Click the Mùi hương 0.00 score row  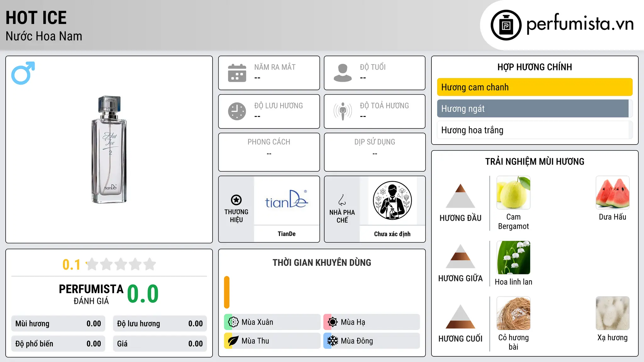58,324
